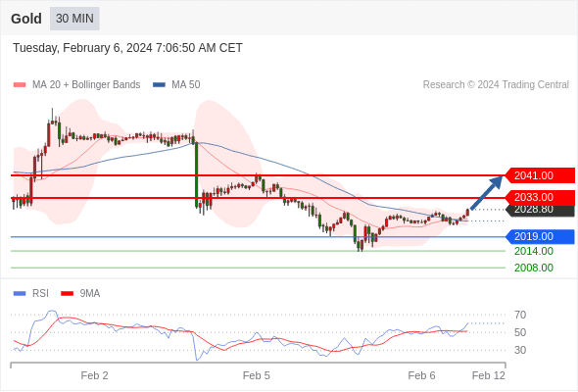The height and width of the screenshot is (392, 578).
Task: Toggle the 9MA legend entry
Action: click(x=80, y=294)
